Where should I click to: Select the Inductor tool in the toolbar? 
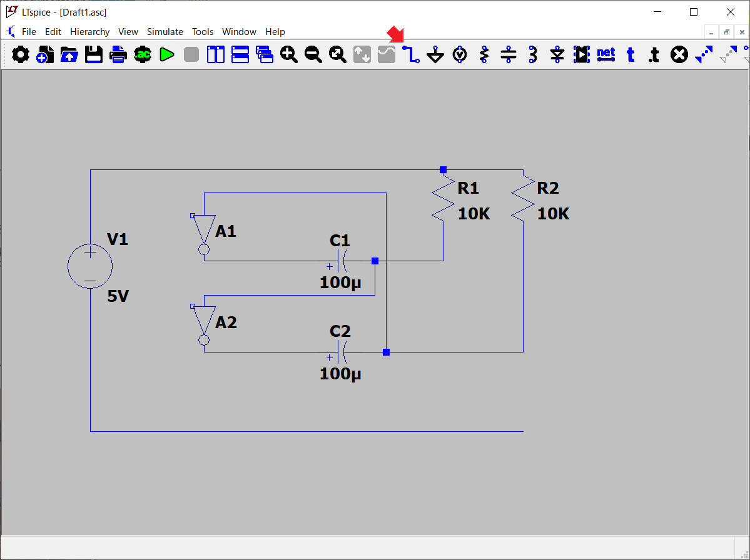[x=533, y=55]
